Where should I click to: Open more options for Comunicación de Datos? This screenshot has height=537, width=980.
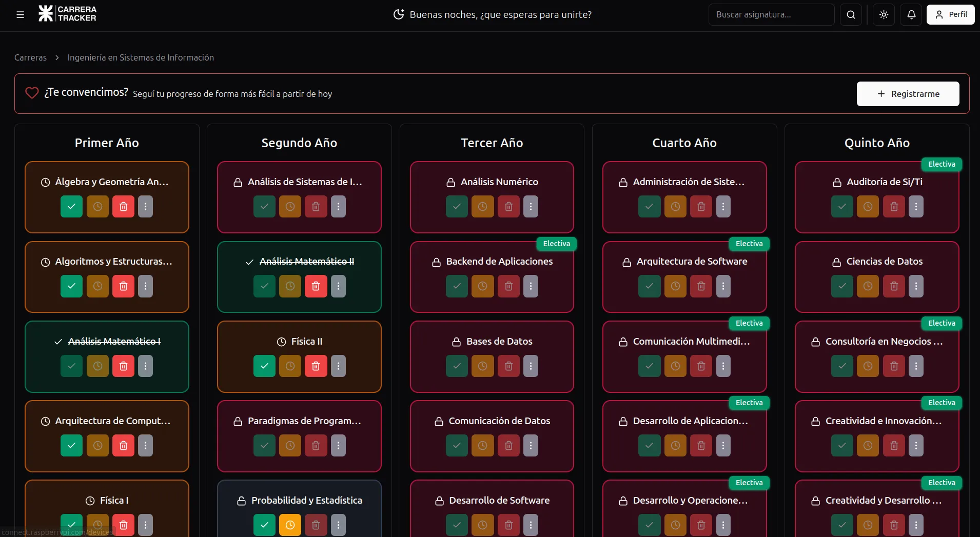pos(531,446)
